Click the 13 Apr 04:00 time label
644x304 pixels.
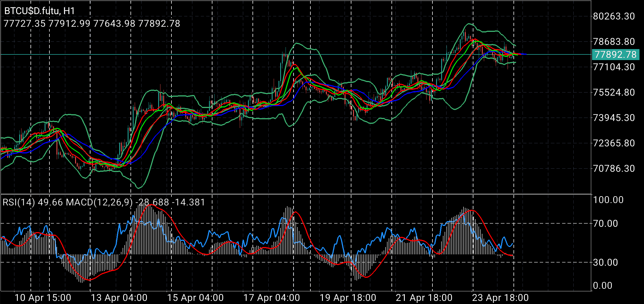point(119,298)
